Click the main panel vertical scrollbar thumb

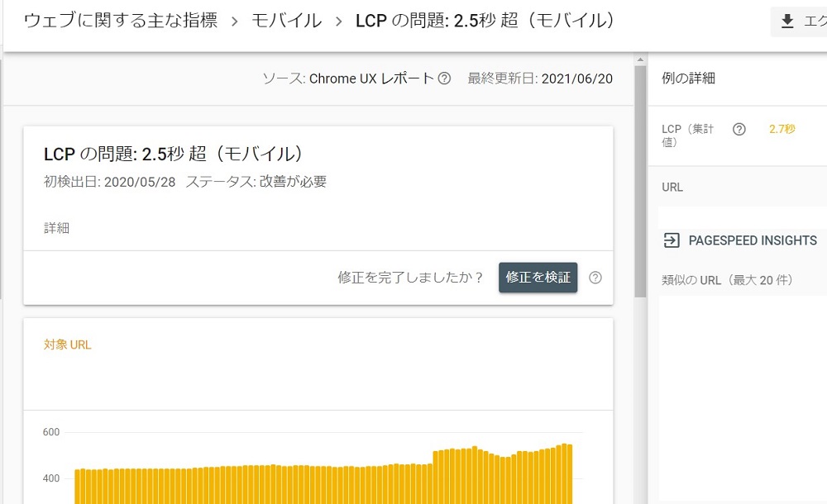pyautogui.click(x=640, y=182)
